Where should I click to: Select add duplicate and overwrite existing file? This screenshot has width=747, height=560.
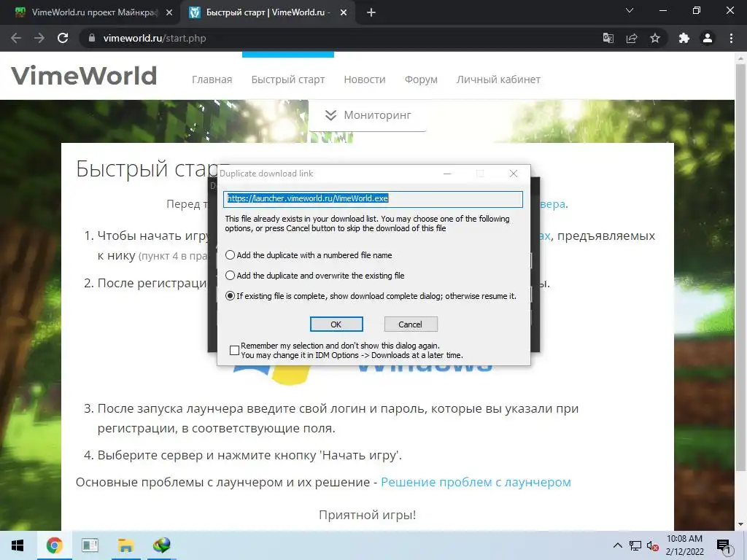230,276
